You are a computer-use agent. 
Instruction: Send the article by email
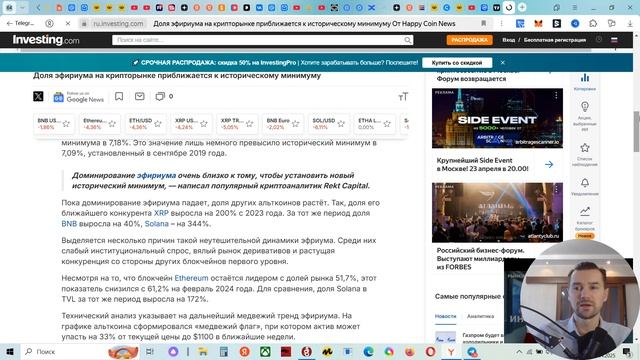tap(140, 96)
